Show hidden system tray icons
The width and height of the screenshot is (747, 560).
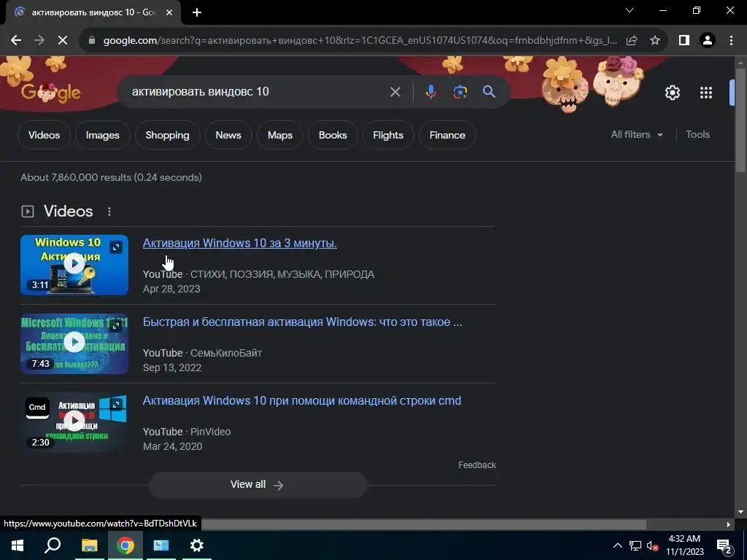pyautogui.click(x=617, y=545)
